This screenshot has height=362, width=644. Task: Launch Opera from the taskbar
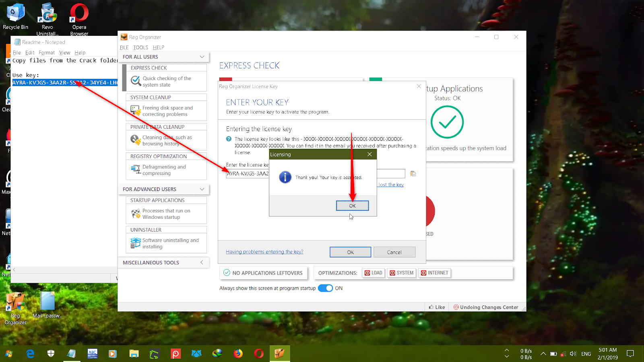(259, 354)
